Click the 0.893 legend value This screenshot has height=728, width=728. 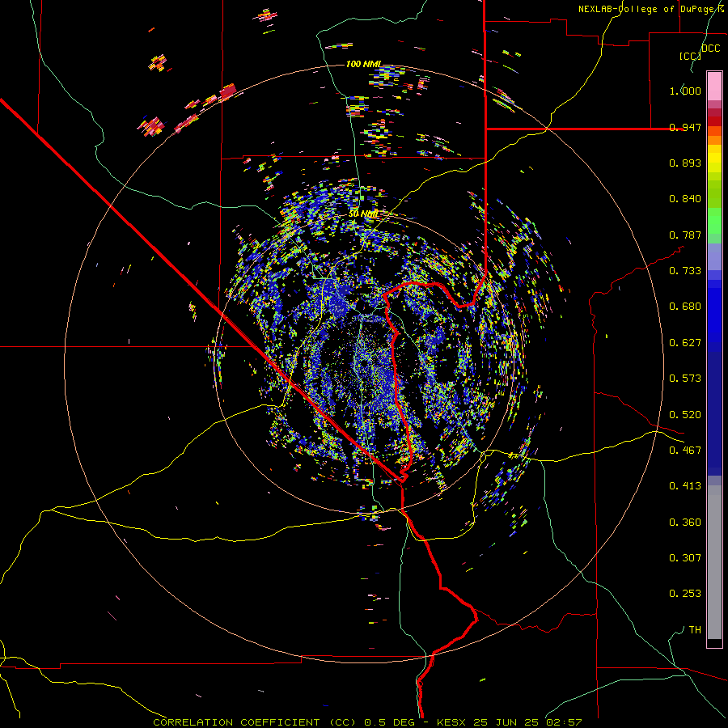[685, 163]
